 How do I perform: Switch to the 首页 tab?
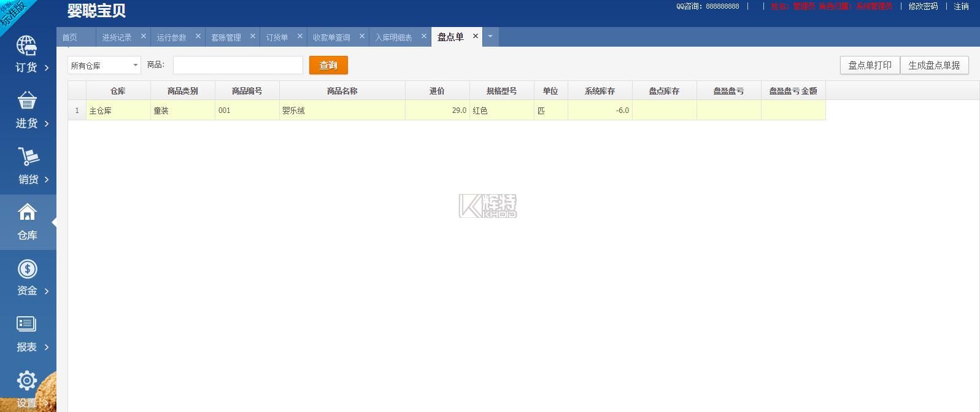(70, 37)
